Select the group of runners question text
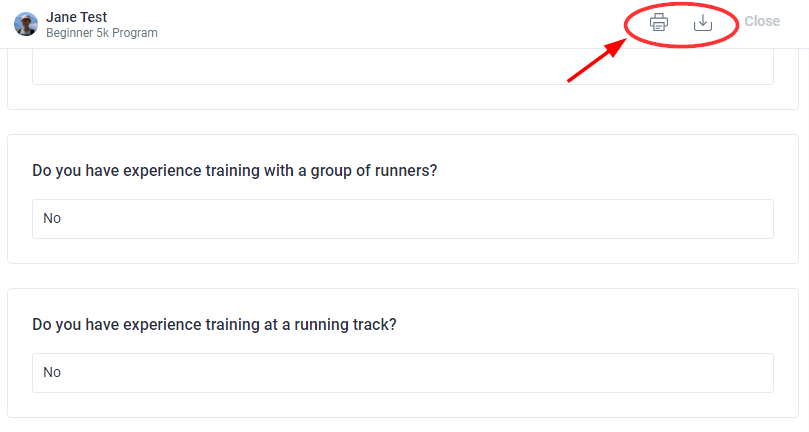Image resolution: width=809 pixels, height=432 pixels. [x=235, y=170]
